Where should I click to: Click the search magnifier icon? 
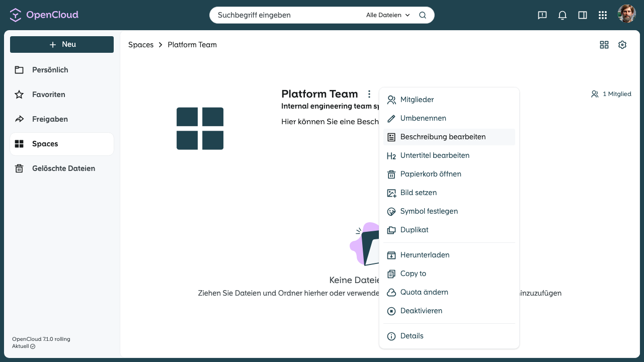point(423,15)
